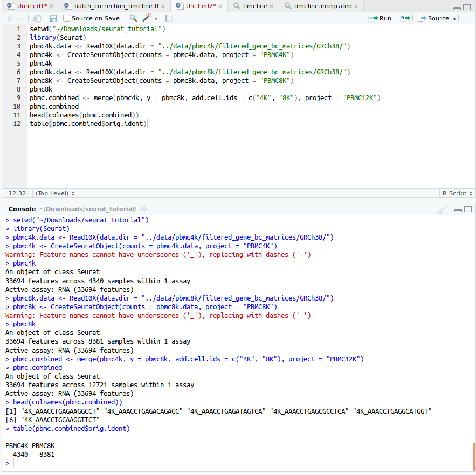476x475 pixels.
Task: Open the R Script file type selector
Action: 457,193
